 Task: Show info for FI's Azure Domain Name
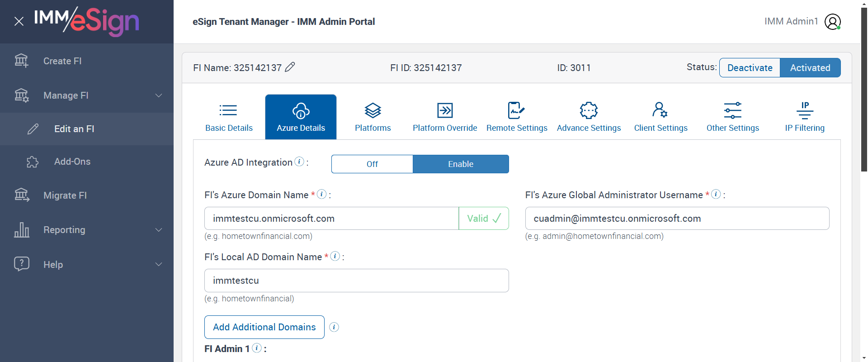(322, 194)
